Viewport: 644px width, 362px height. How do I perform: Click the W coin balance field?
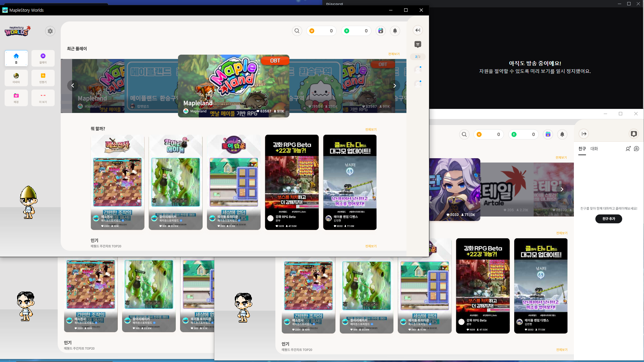point(321,31)
